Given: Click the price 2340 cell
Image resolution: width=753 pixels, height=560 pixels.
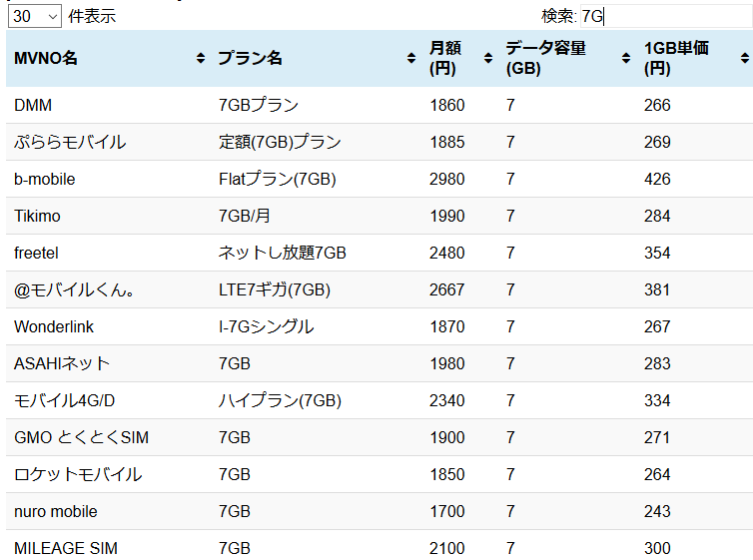Looking at the screenshot, I should click(446, 400).
